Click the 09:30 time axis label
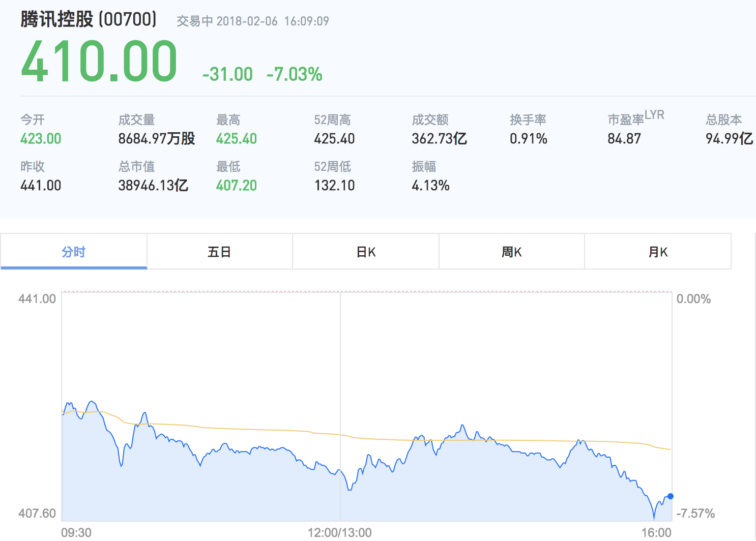 coord(76,533)
